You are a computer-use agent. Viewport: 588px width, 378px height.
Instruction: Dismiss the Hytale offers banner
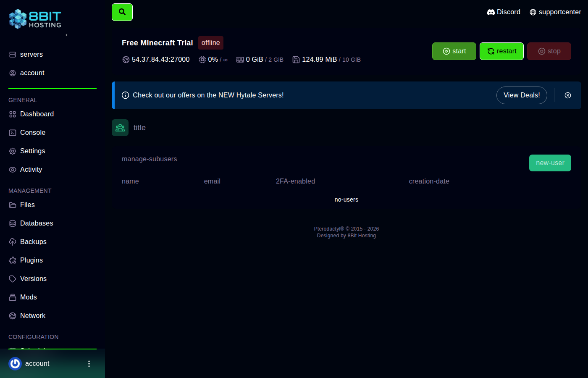click(568, 95)
